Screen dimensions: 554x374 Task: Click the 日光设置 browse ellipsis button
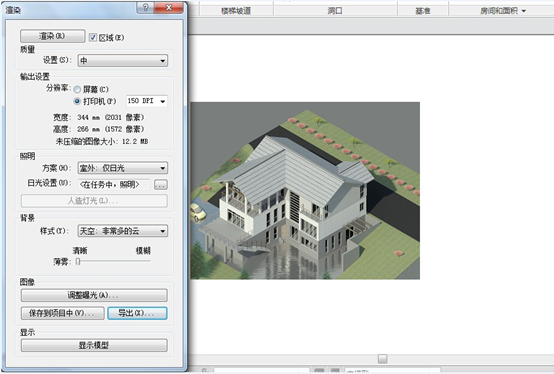pos(160,184)
